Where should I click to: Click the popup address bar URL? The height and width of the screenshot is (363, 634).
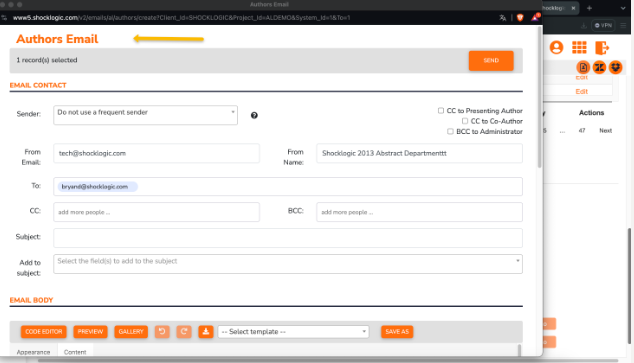pos(181,18)
